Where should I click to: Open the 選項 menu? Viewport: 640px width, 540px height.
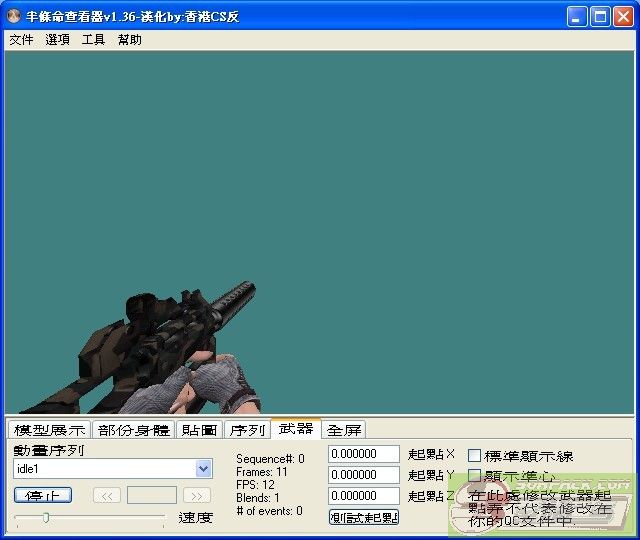[57, 40]
